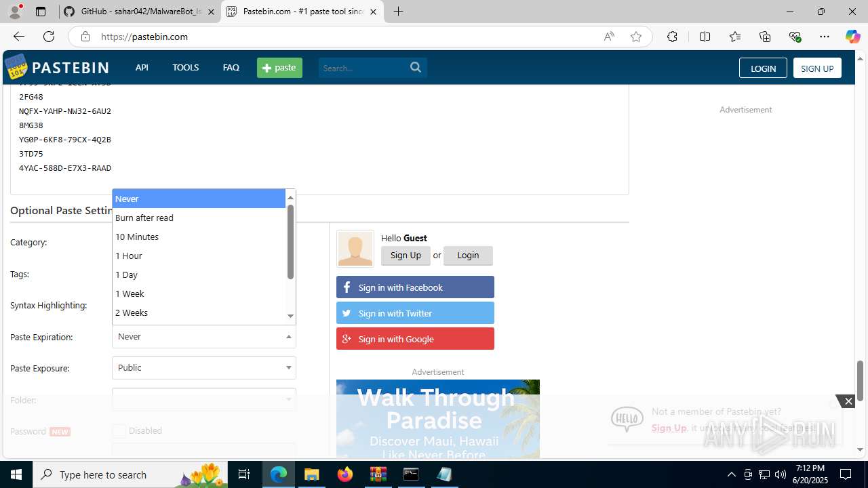Sign in with Twitter
This screenshot has width=868, height=488.
pyautogui.click(x=415, y=313)
